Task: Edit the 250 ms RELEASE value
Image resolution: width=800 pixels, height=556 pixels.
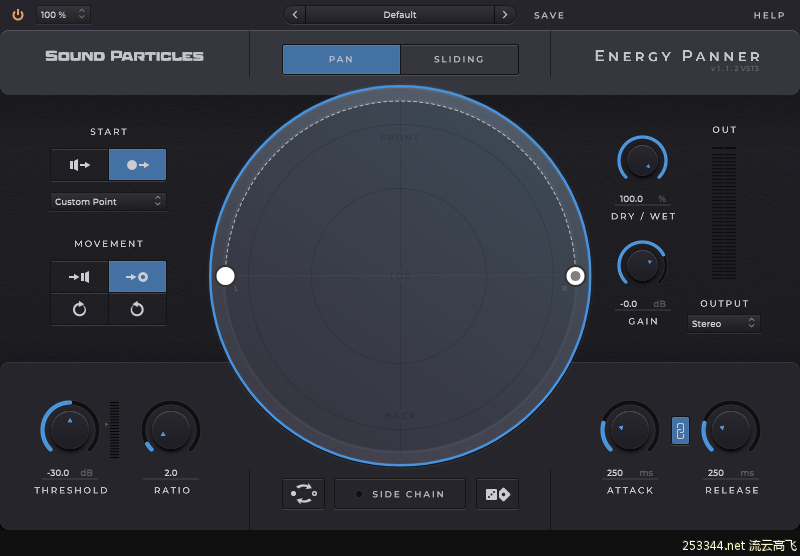Action: 731,473
